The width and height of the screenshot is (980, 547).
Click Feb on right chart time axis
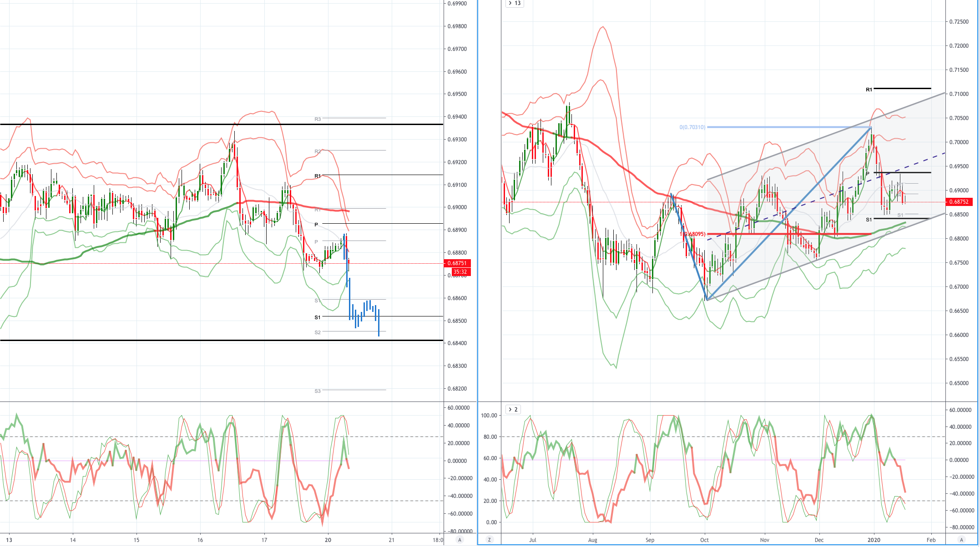[931, 540]
